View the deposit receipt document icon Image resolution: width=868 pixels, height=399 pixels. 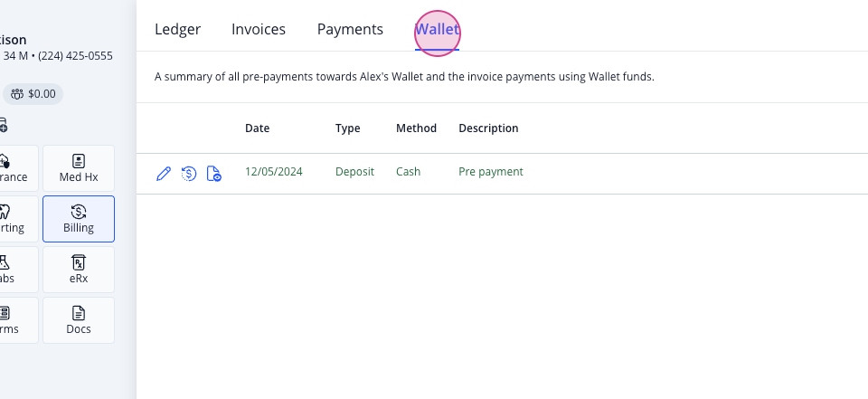point(213,174)
